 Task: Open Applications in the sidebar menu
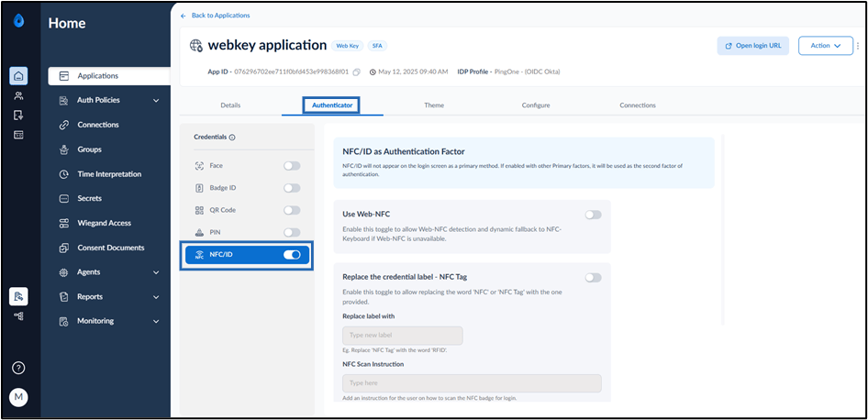(x=109, y=76)
